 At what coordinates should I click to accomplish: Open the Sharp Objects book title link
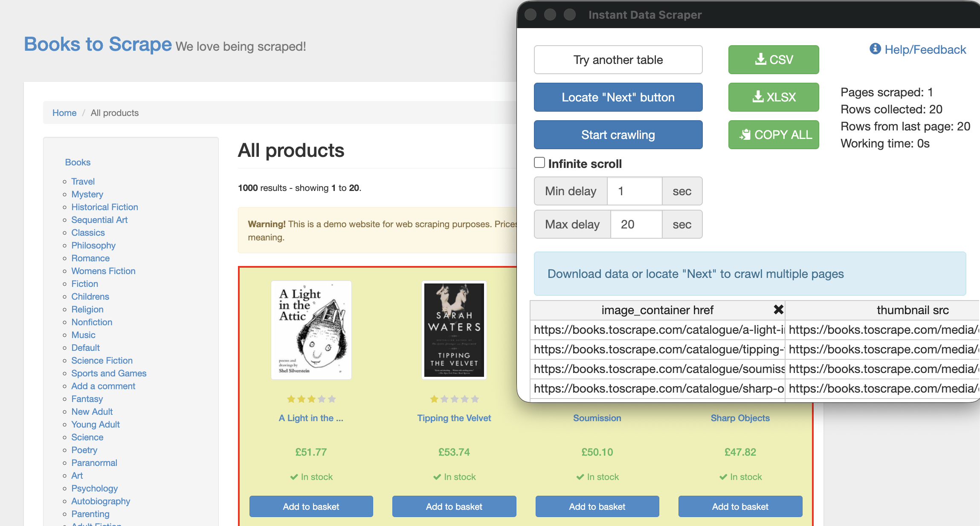740,418
